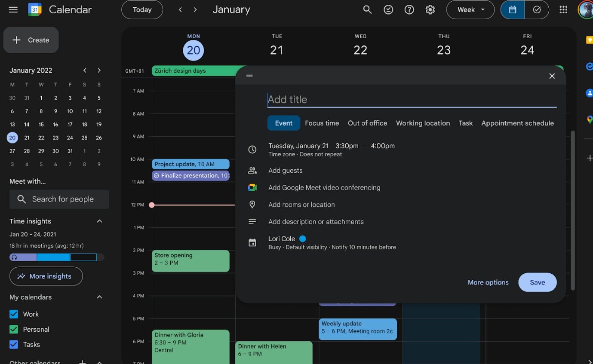
Task: Switch to the Tasks view icon
Action: point(537,9)
